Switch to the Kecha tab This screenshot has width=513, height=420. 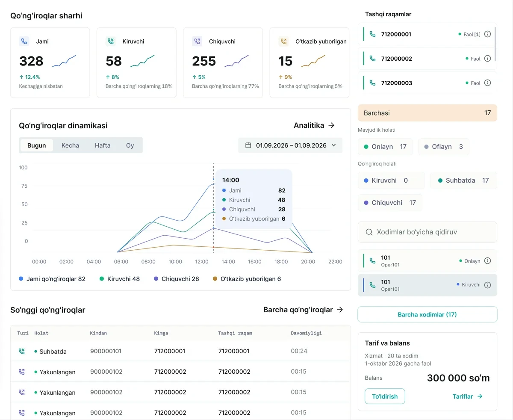click(70, 145)
